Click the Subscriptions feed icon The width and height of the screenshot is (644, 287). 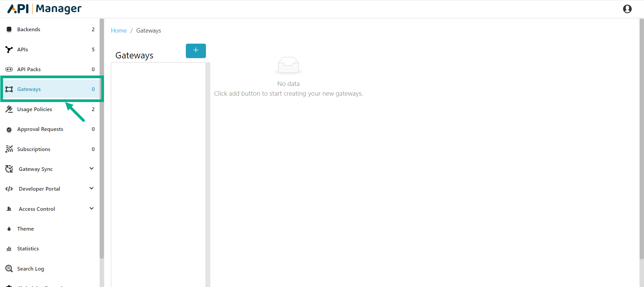pos(9,149)
